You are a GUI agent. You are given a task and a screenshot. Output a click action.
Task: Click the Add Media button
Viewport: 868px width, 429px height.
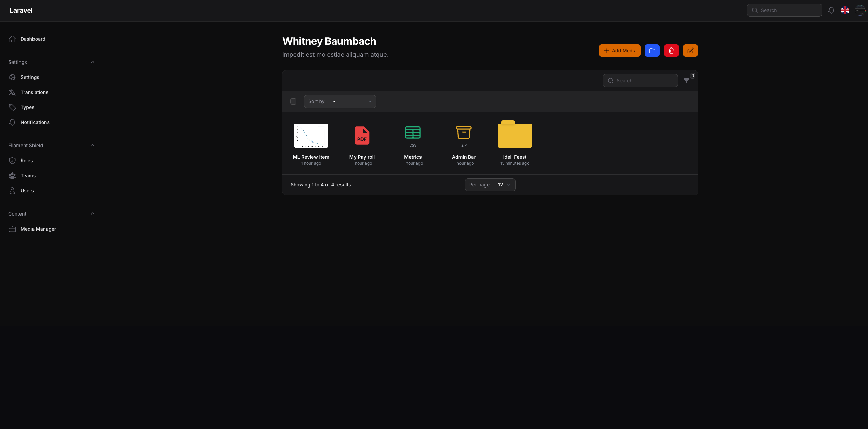click(619, 51)
